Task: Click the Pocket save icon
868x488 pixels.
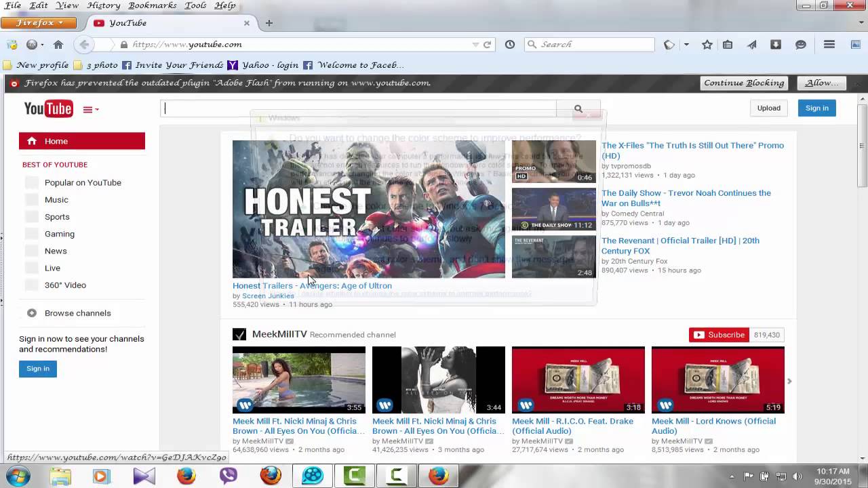Action: pyautogui.click(x=669, y=45)
